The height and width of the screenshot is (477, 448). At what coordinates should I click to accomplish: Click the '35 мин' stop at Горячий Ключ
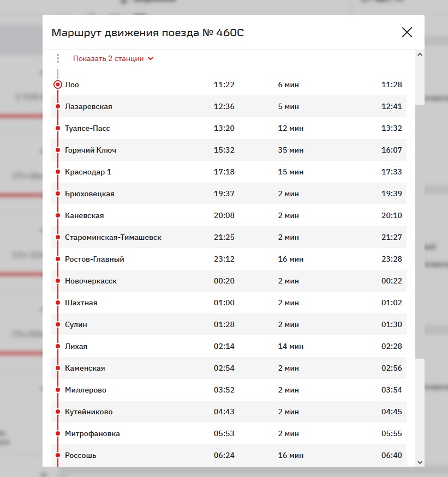[291, 150]
